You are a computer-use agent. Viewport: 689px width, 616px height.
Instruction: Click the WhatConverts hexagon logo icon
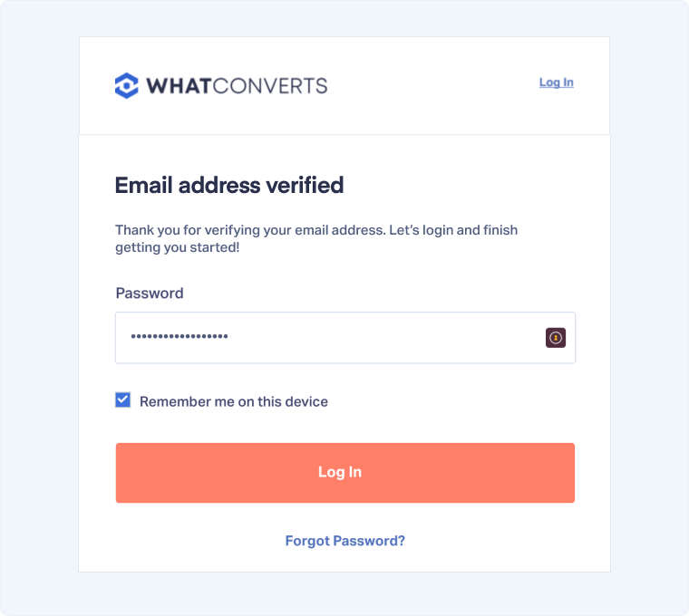127,85
